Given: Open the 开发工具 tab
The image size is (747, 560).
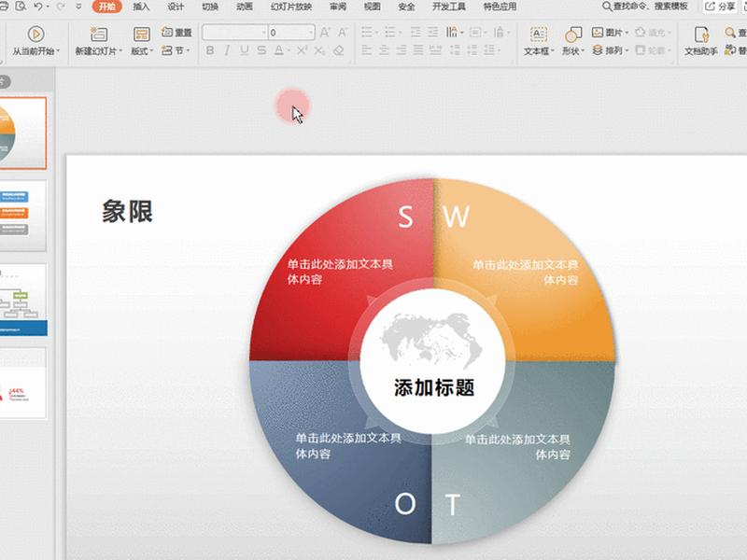Looking at the screenshot, I should coord(449,7).
